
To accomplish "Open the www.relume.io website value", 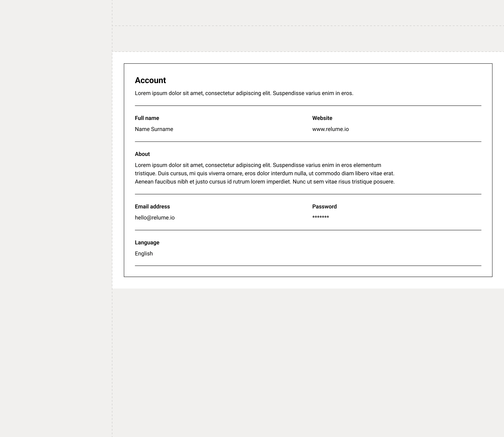I will tap(330, 129).
